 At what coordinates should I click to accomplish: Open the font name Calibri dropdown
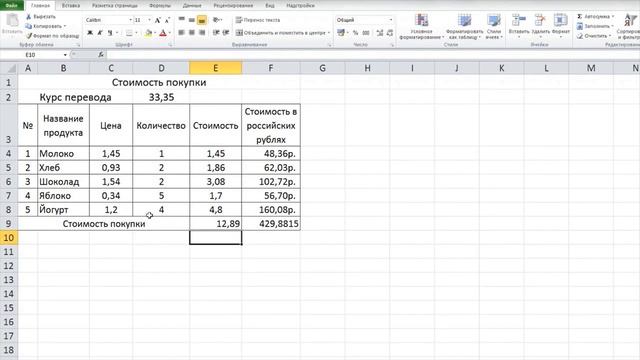(x=130, y=20)
